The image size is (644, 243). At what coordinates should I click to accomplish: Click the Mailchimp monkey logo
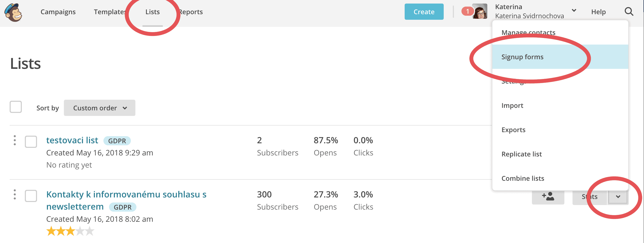(13, 12)
